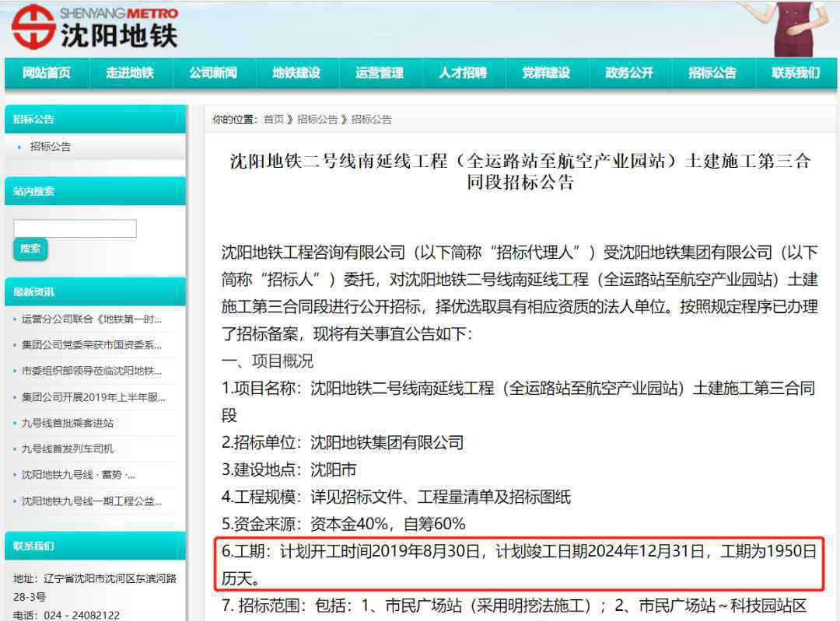Click the Shenyang Metro logo icon
This screenshot has height=621, width=840.
pyautogui.click(x=33, y=26)
